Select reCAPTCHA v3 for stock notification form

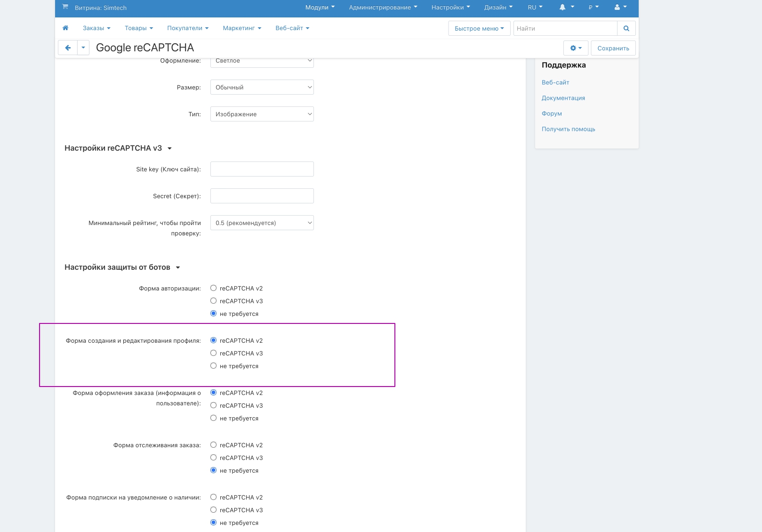point(214,510)
